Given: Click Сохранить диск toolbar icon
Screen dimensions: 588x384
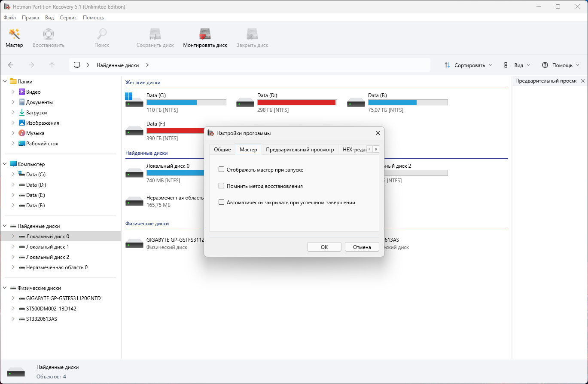Looking at the screenshot, I should [155, 34].
